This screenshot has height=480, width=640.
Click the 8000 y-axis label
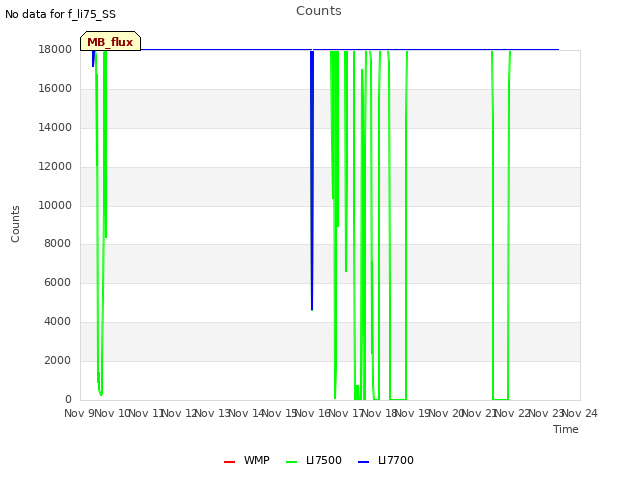tap(58, 243)
